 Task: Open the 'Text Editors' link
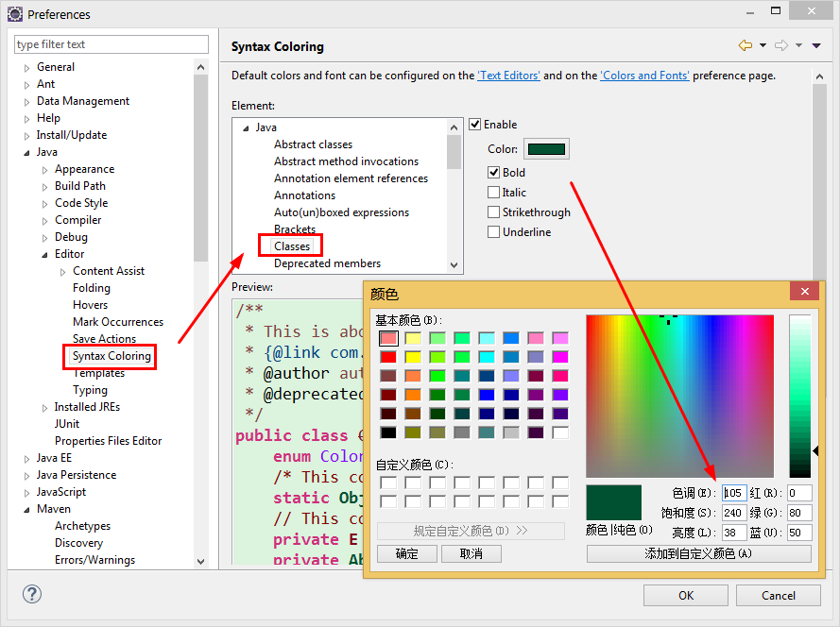click(x=509, y=76)
